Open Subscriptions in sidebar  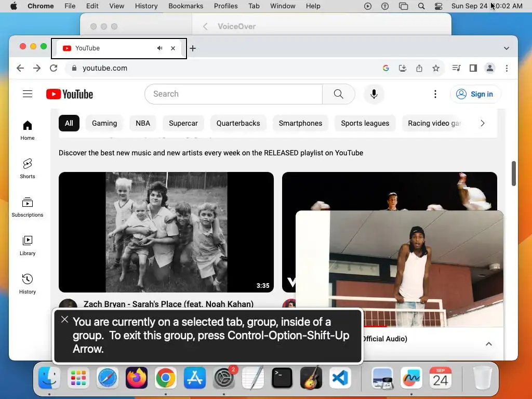click(28, 207)
